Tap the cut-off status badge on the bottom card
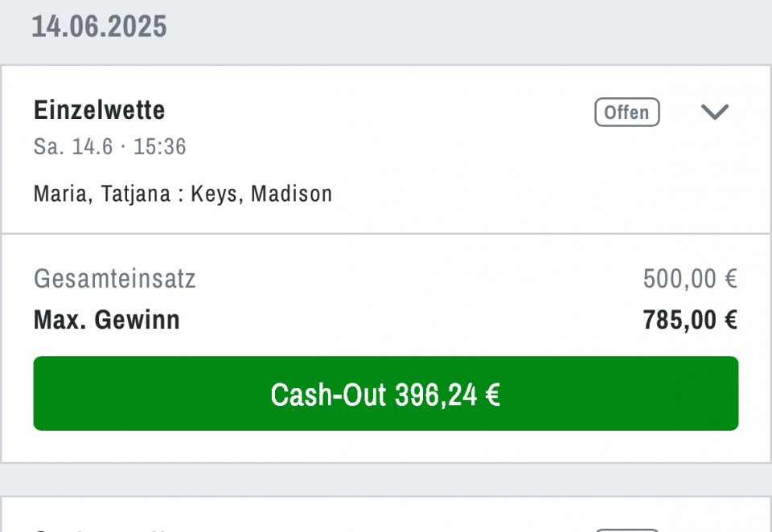Viewport: 772px width, 532px height. click(626, 530)
